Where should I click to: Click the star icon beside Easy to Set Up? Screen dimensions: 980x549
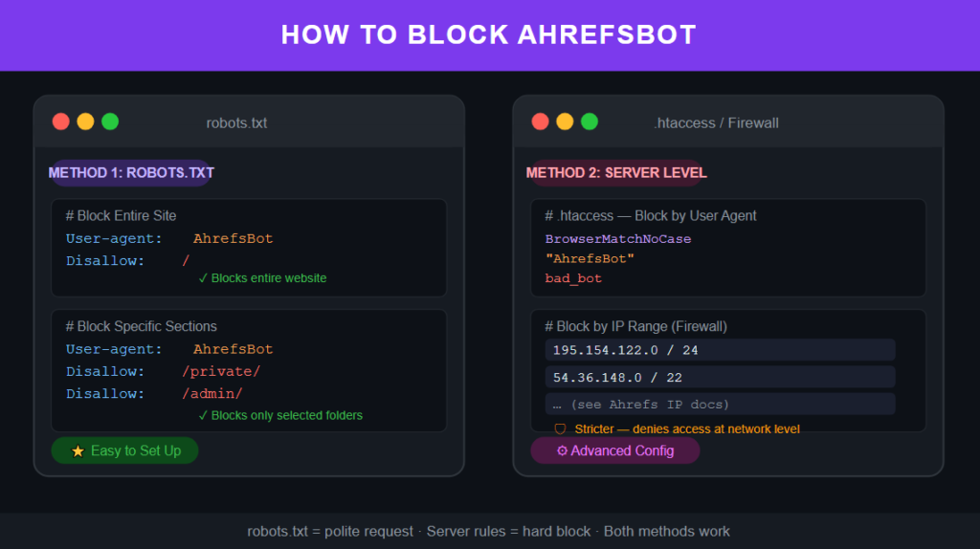[x=78, y=450]
